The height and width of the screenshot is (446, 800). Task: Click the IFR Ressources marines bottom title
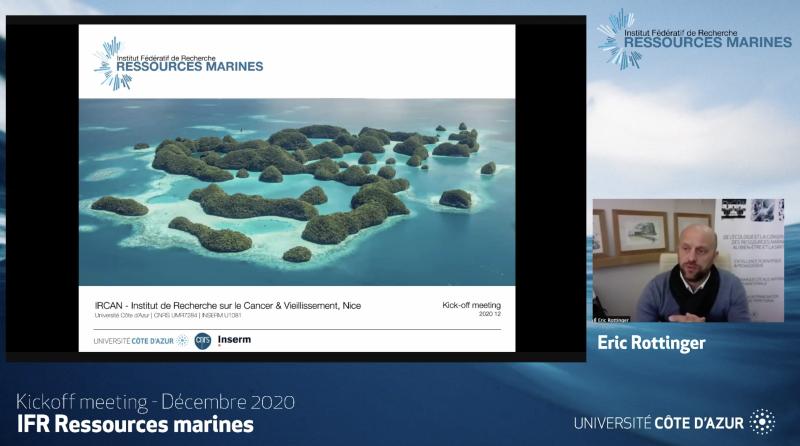coord(135,425)
